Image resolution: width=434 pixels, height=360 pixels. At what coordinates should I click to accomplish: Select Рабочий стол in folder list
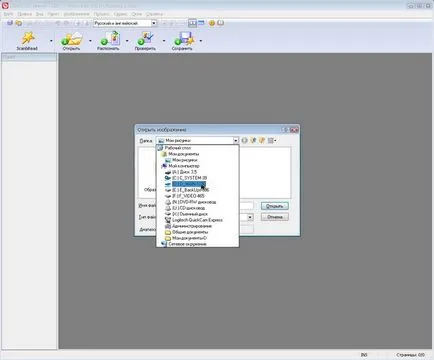(177, 148)
